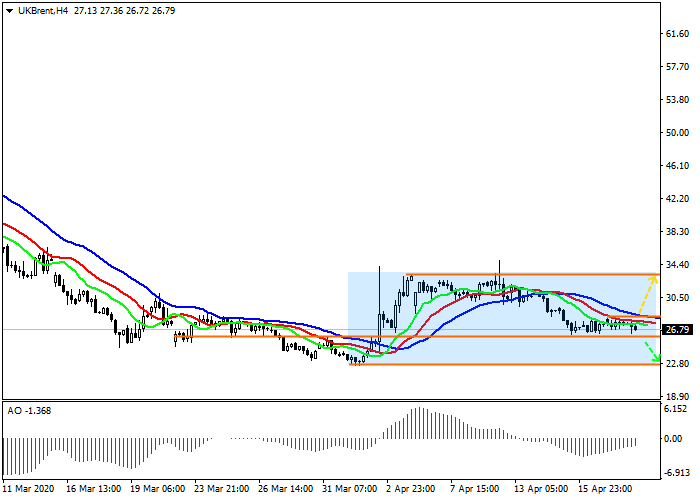Click the 61.60 price scale label

pos(677,34)
